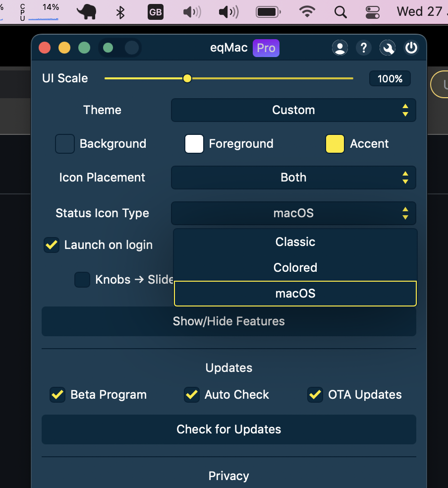
Task: Click Show/Hide Features button
Action: click(x=229, y=321)
